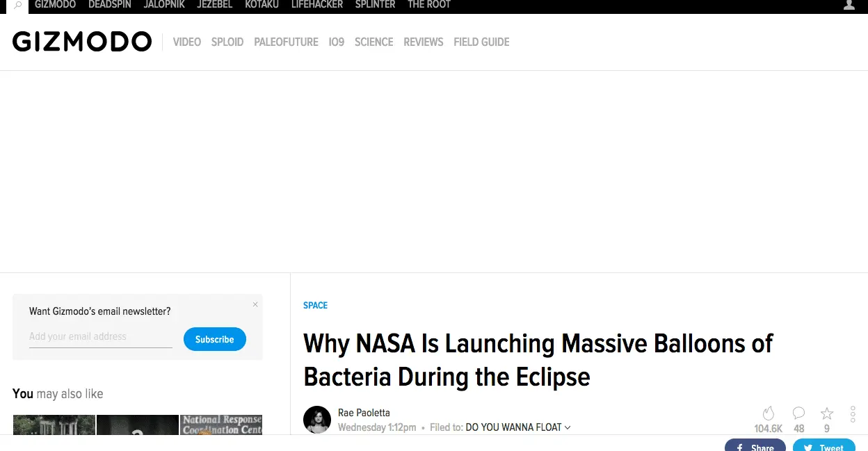Open the middle 'You may also like' thumbnail
Image resolution: width=868 pixels, height=451 pixels.
pos(138,425)
